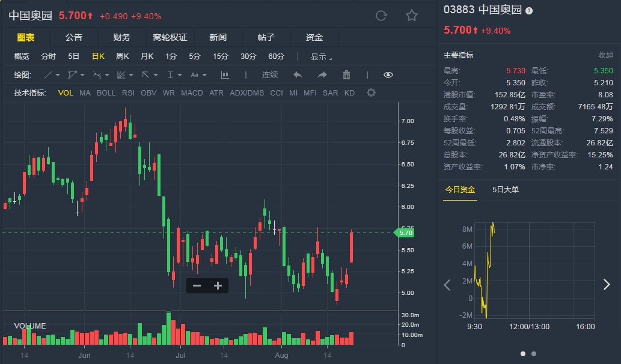
Task: Refresh the stock quote data
Action: [x=381, y=16]
